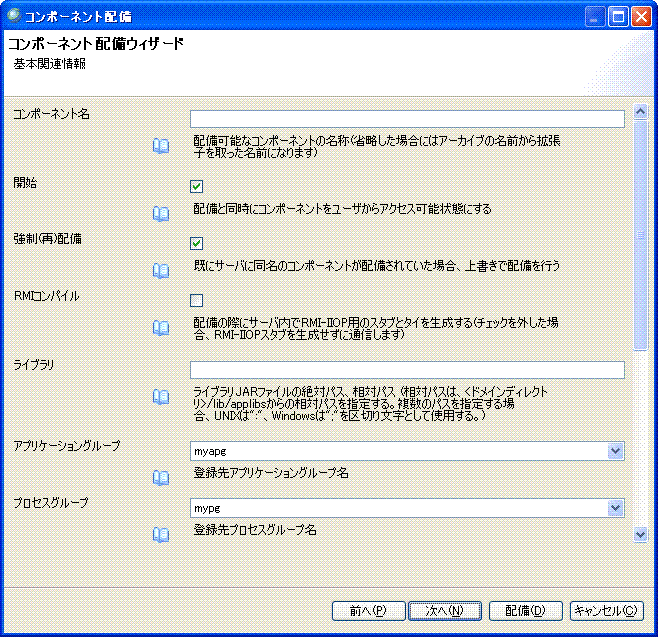The height and width of the screenshot is (637, 658).
Task: Uncheck the 開始 checkbox
Action: 197,186
